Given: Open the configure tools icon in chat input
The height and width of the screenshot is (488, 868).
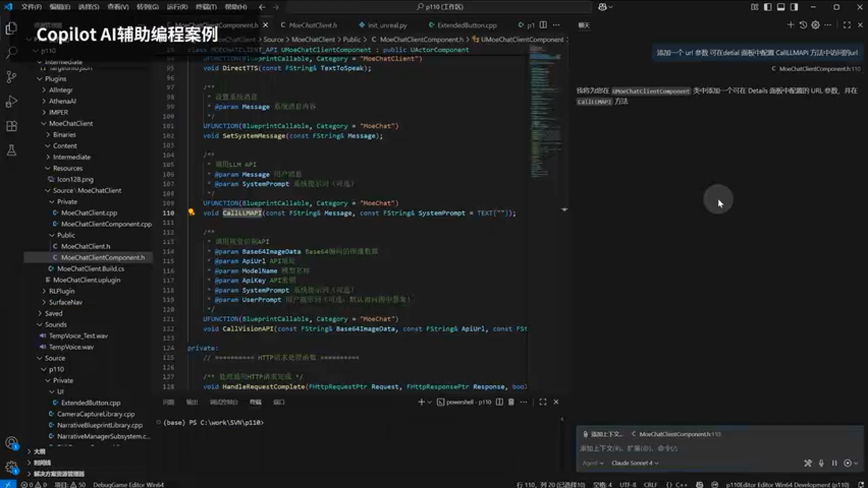Looking at the screenshot, I should [x=808, y=464].
